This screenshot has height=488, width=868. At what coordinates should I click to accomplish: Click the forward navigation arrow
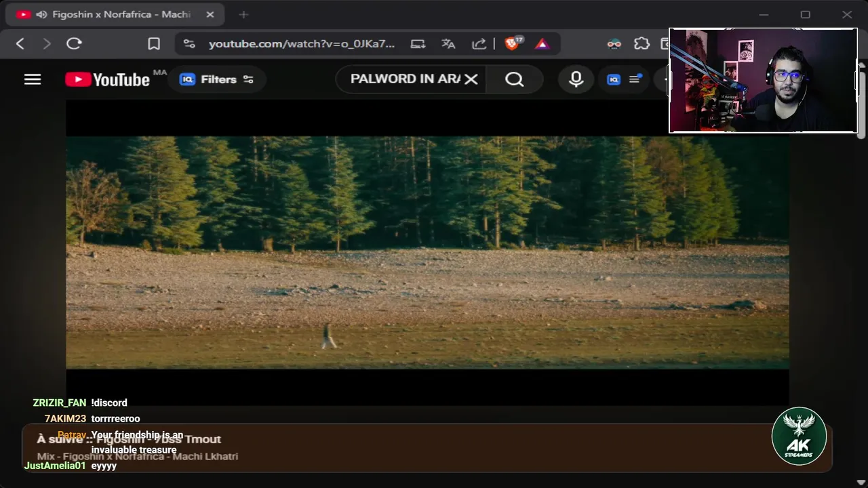point(47,44)
